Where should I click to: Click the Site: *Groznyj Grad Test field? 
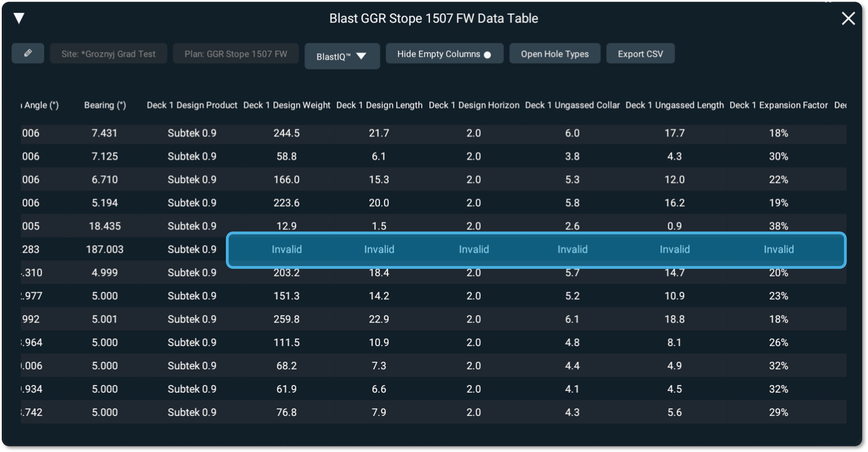(x=108, y=54)
